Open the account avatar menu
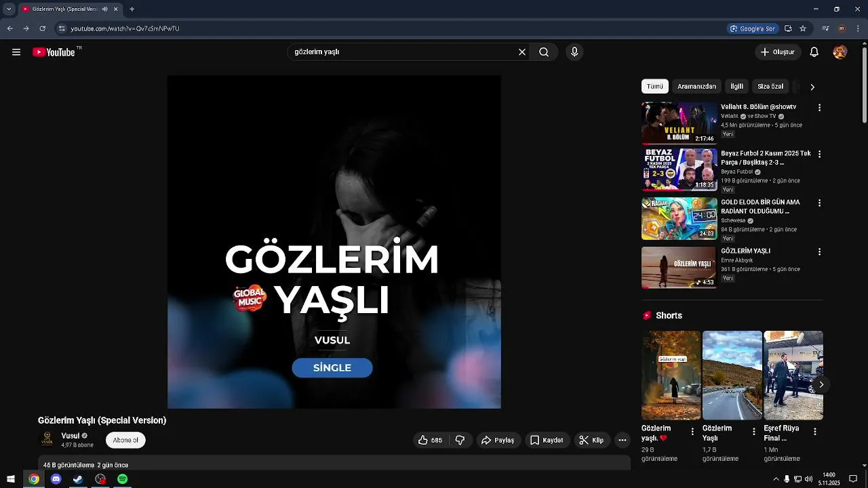The width and height of the screenshot is (868, 488). [840, 52]
